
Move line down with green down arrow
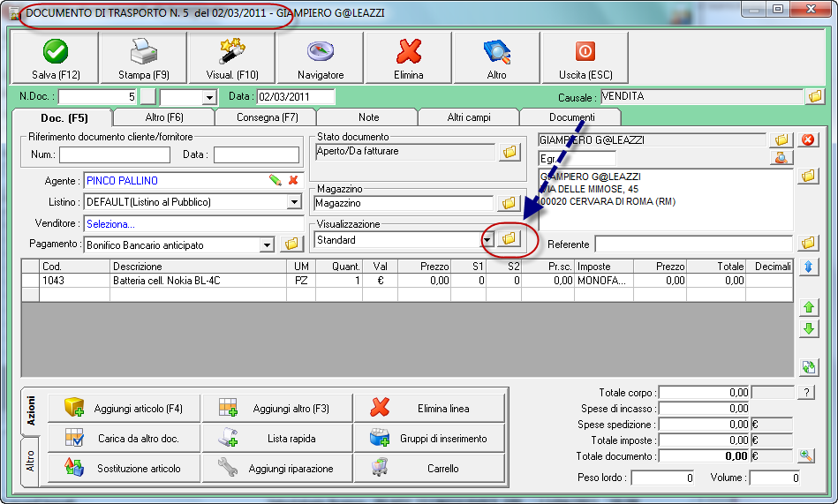click(809, 328)
